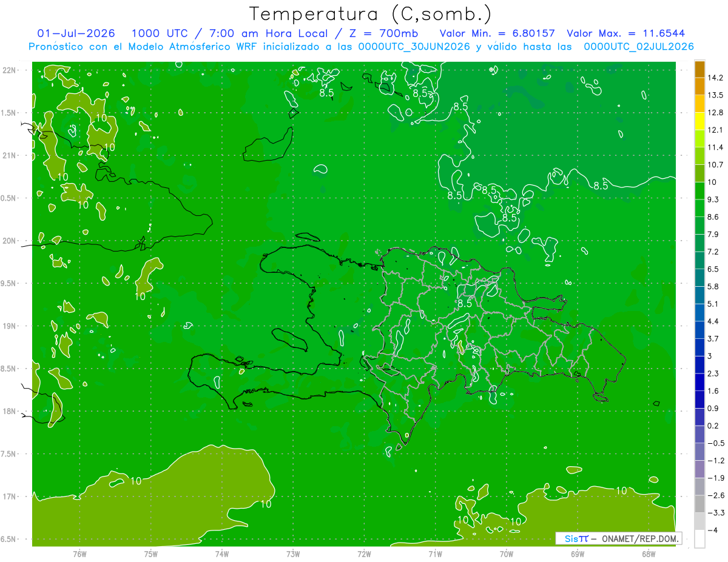Click the '72W' longitude axis label

(364, 554)
